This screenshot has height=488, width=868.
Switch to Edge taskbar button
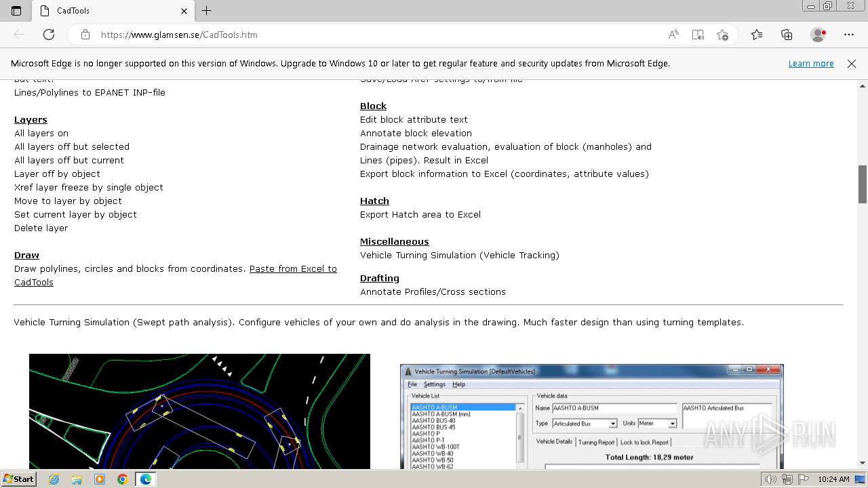146,479
